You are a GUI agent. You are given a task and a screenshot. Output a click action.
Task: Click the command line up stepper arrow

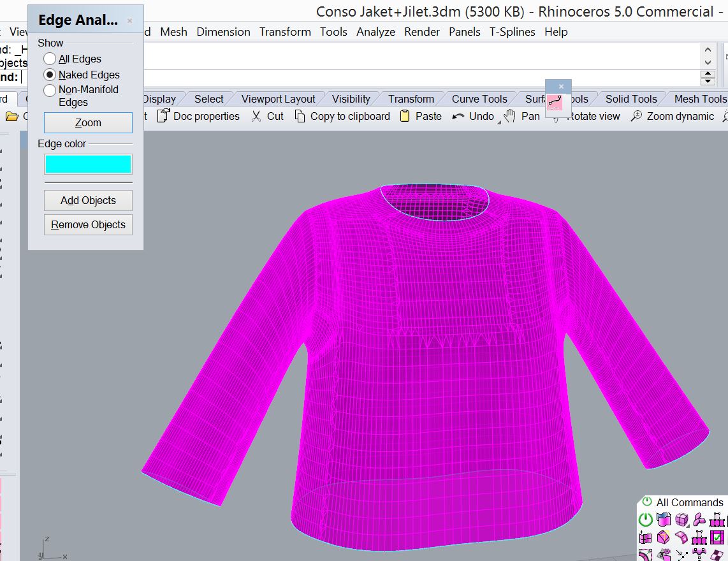tap(708, 74)
